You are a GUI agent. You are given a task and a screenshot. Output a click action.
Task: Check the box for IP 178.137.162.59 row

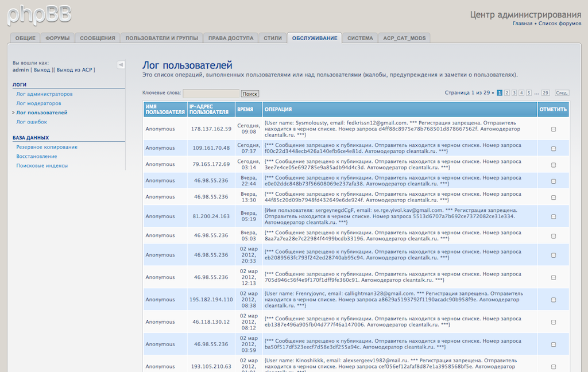point(554,129)
